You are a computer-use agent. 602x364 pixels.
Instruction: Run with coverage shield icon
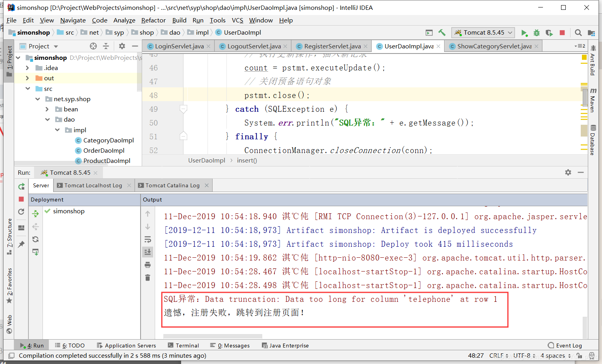[549, 33]
